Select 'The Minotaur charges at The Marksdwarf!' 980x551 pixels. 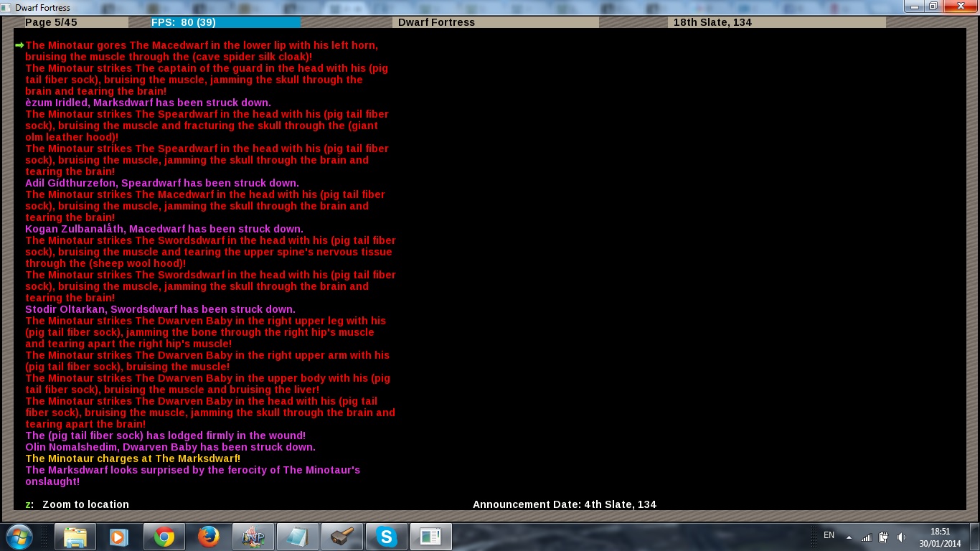coord(133,458)
